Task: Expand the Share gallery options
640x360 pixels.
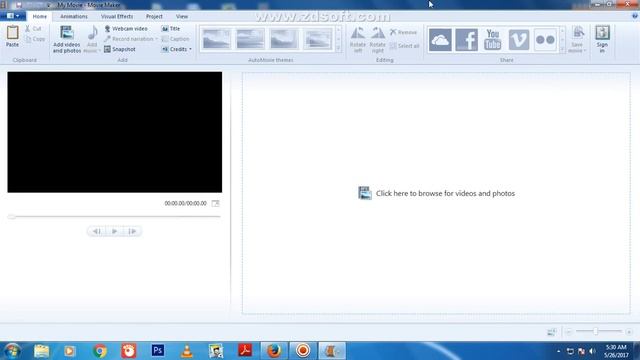Action: pyautogui.click(x=562, y=48)
